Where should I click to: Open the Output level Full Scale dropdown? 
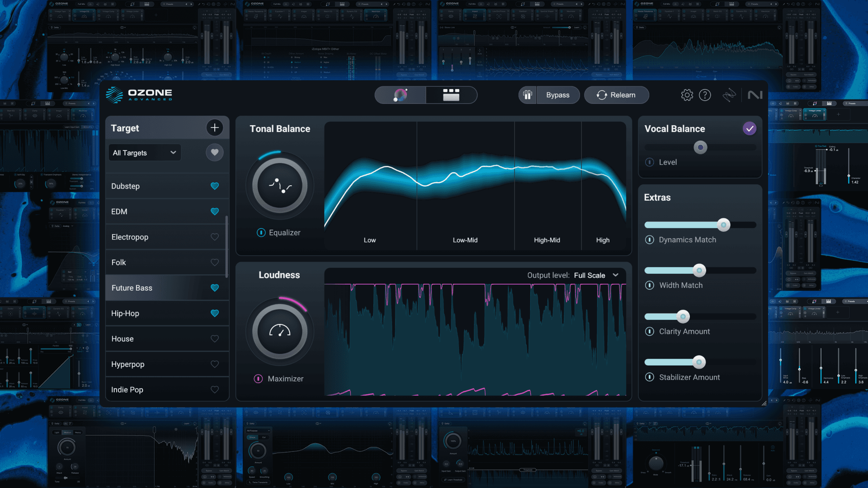point(596,275)
